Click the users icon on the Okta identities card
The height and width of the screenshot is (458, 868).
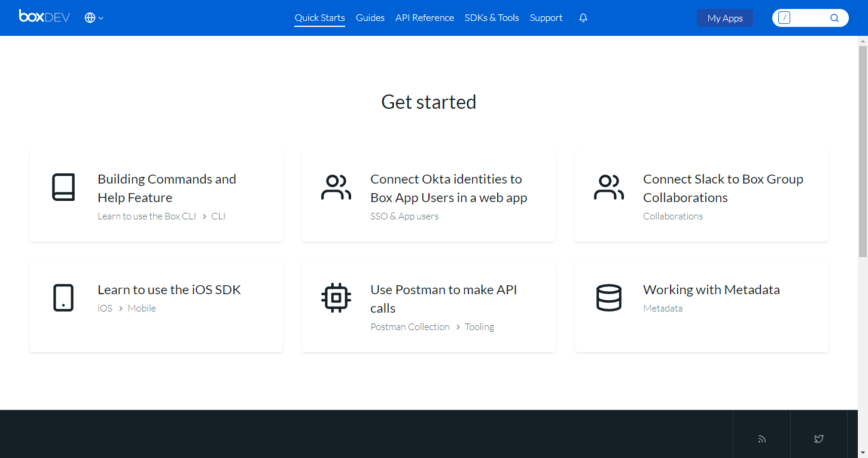(x=336, y=187)
